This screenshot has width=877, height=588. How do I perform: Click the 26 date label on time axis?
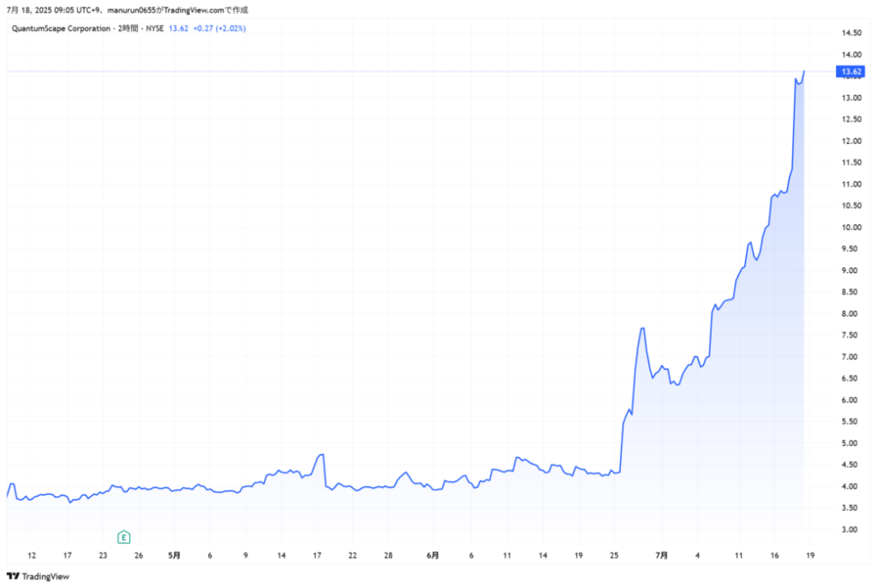click(x=139, y=555)
